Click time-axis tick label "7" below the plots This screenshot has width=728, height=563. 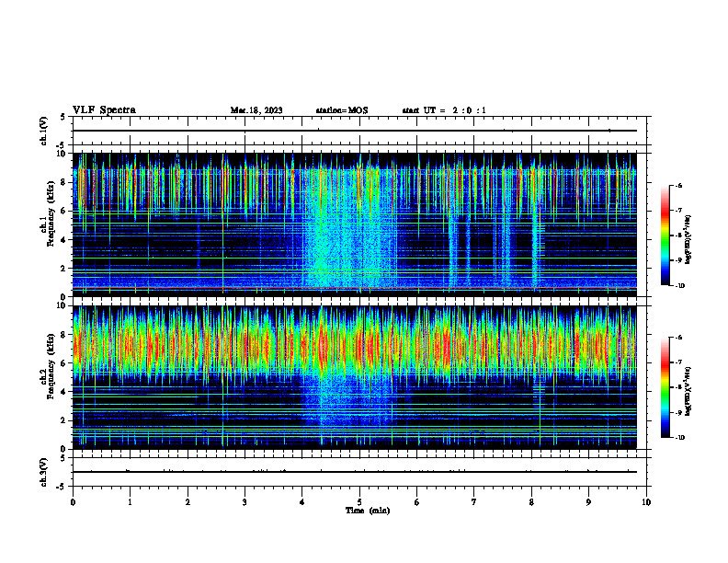click(474, 502)
